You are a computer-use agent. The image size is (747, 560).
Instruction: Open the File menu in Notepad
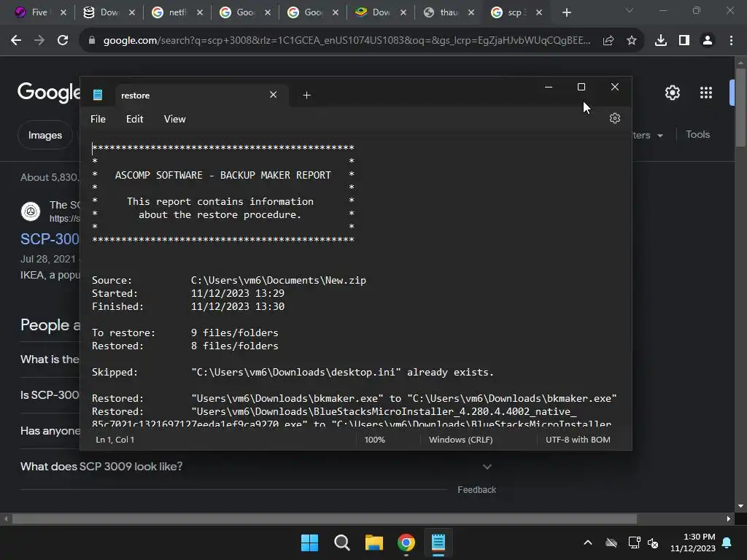pyautogui.click(x=98, y=119)
